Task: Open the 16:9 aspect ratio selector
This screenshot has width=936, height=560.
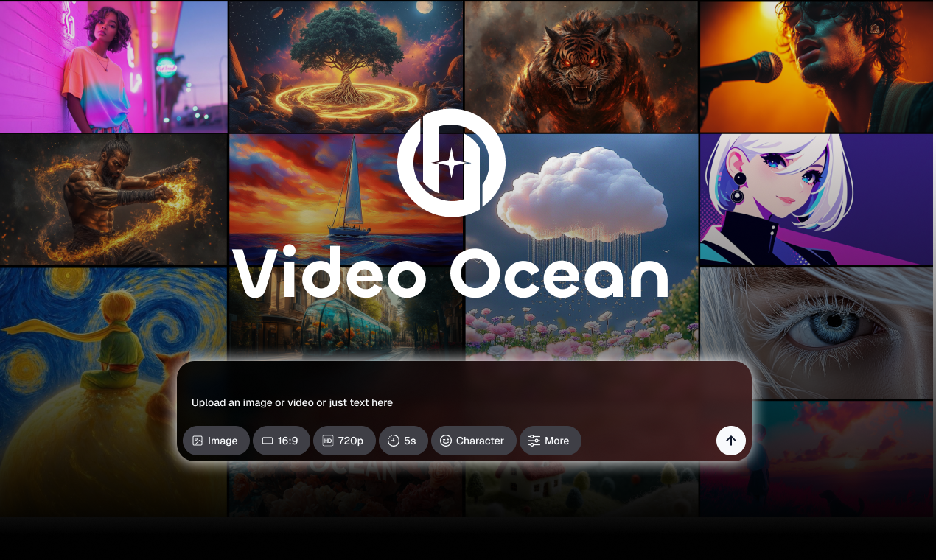Action: coord(282,441)
